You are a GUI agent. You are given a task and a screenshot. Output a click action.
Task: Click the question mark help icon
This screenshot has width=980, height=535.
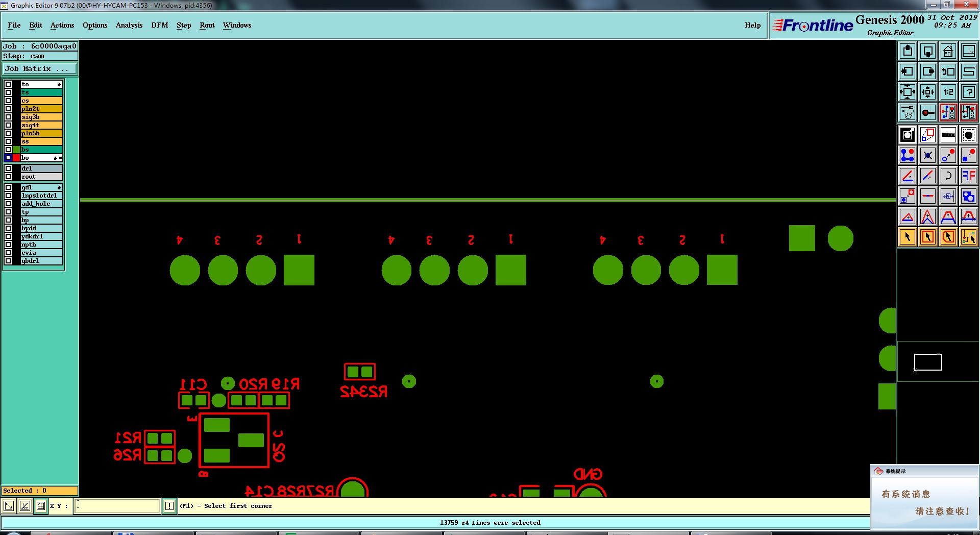(x=969, y=92)
